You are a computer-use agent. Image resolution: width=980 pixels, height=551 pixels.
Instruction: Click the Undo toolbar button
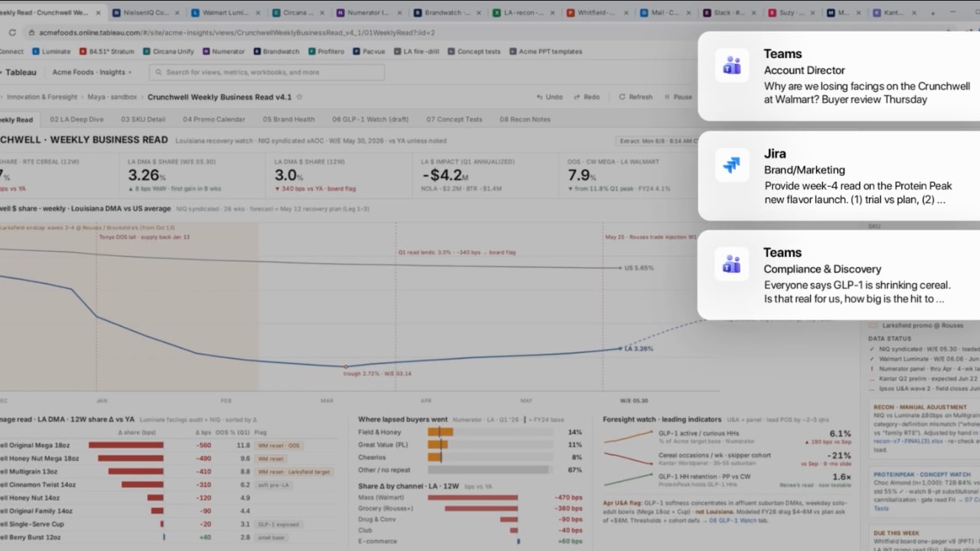549,97
